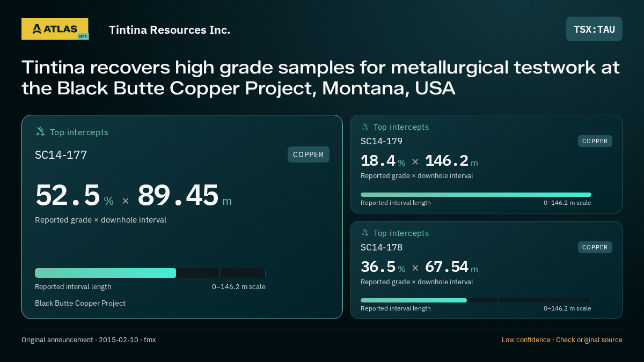Click the 67.54 m interval value
The width and height of the screenshot is (644, 362).
coord(451,267)
